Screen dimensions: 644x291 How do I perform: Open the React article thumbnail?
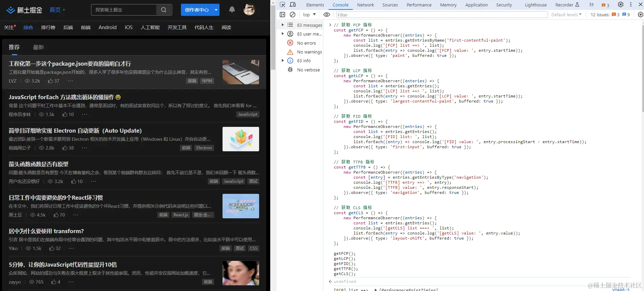tap(241, 206)
